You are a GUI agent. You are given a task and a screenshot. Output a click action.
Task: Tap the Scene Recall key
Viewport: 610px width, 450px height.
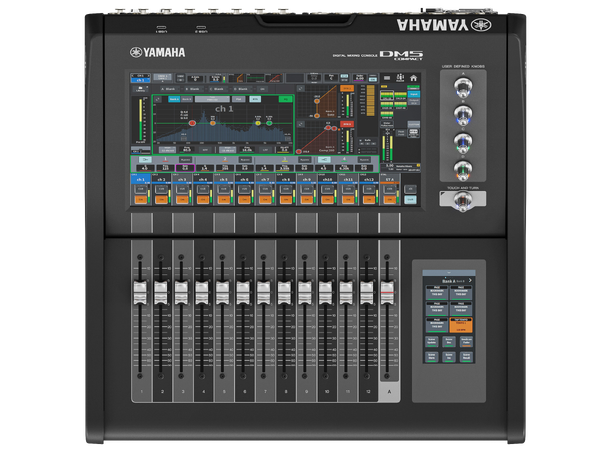pyautogui.click(x=466, y=357)
